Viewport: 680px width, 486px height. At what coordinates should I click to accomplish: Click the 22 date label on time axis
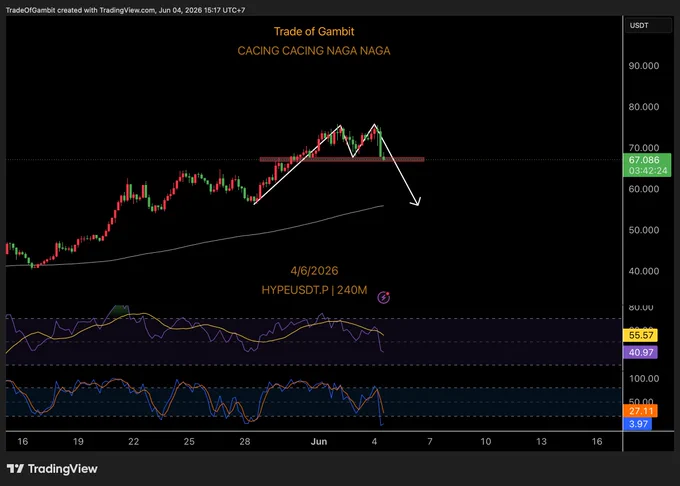click(134, 441)
